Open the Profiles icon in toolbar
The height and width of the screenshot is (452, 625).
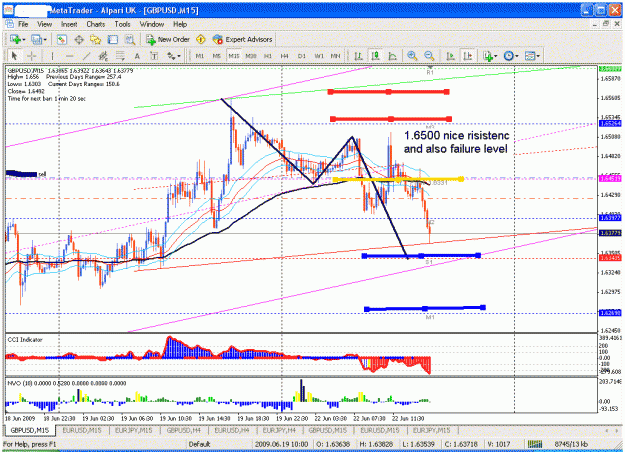coord(36,39)
